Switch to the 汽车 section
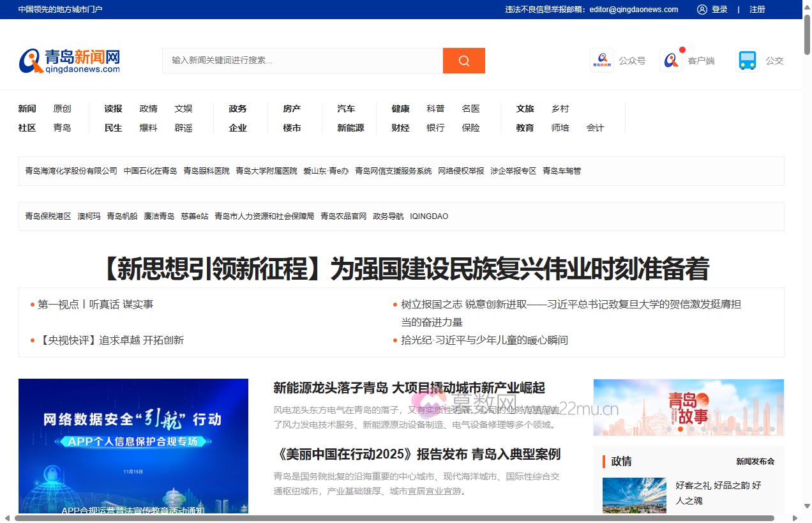The image size is (812, 523). click(x=346, y=109)
